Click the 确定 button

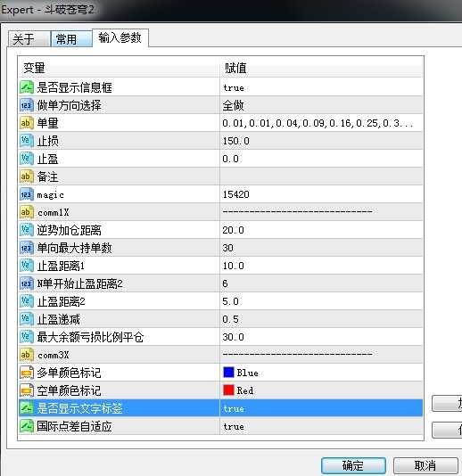[x=353, y=465]
